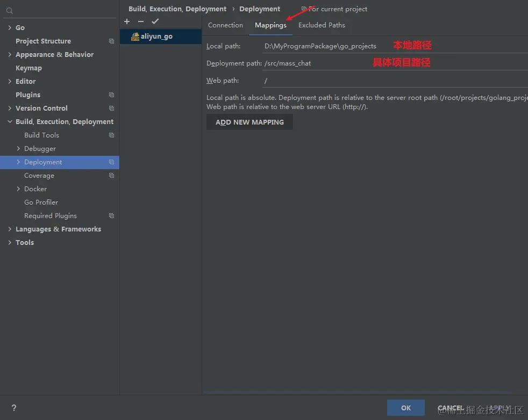Screen dimensions: 528x420
Task: Switch to the Connection tab
Action: [225, 25]
